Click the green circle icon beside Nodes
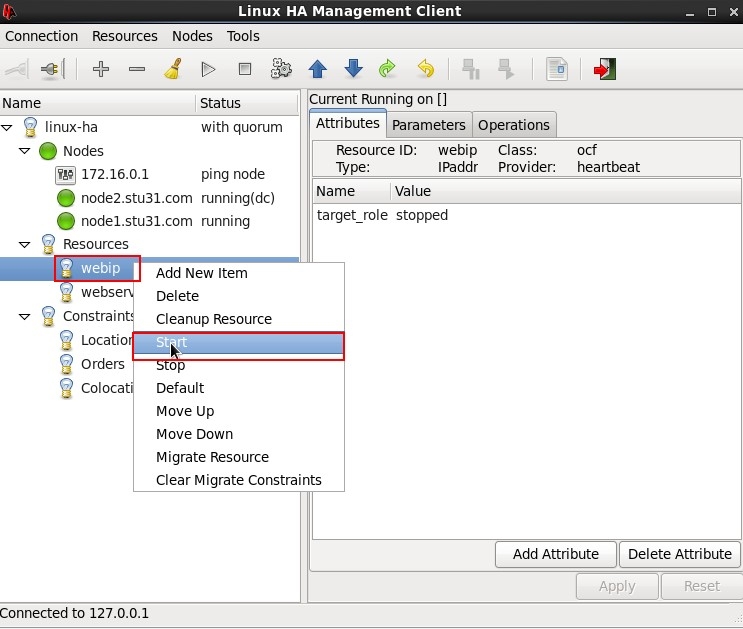Screen dimensions: 743x629 (48, 151)
